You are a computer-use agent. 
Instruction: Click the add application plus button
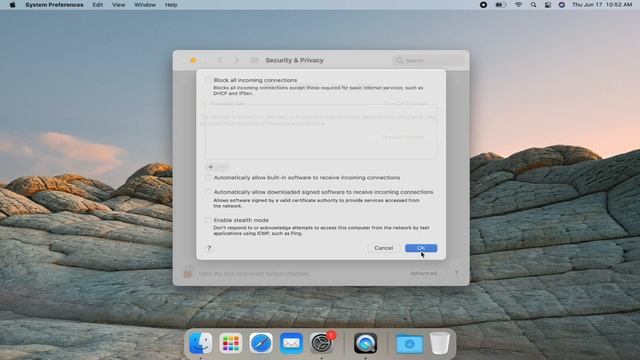pos(211,167)
